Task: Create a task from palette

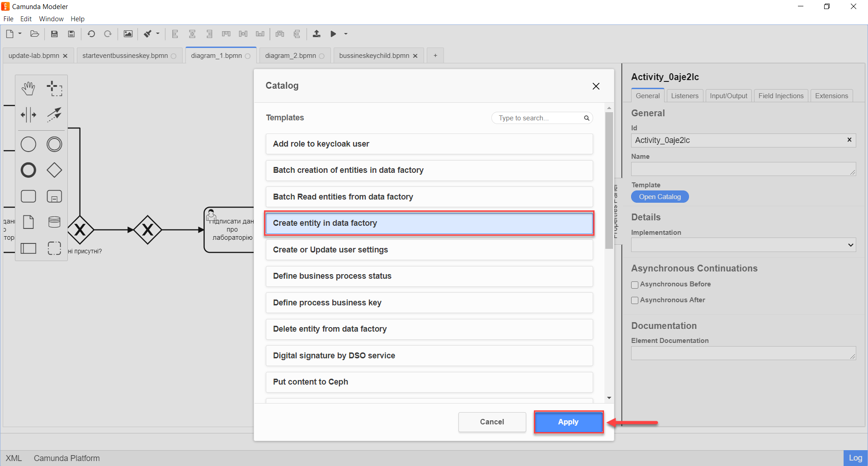Action: 28,196
